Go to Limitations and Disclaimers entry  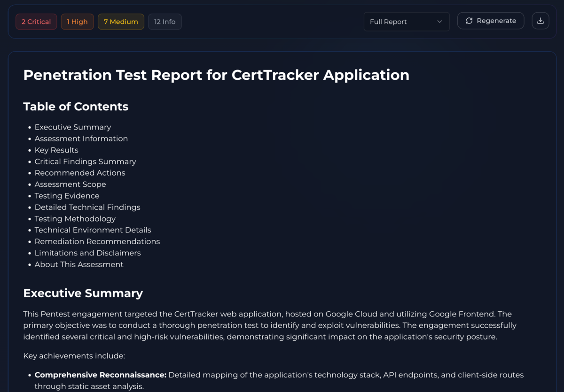coord(87,253)
